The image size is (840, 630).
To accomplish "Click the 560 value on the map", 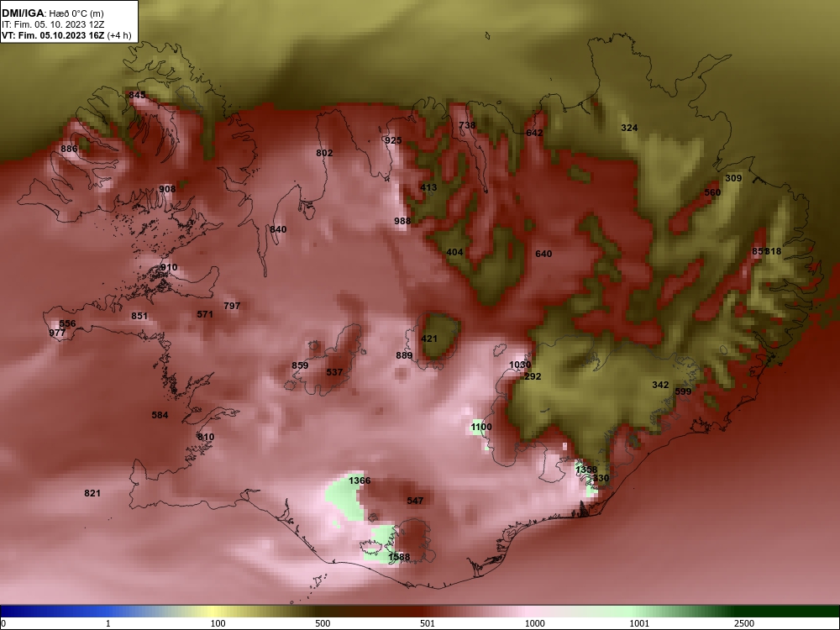I will 712,192.
